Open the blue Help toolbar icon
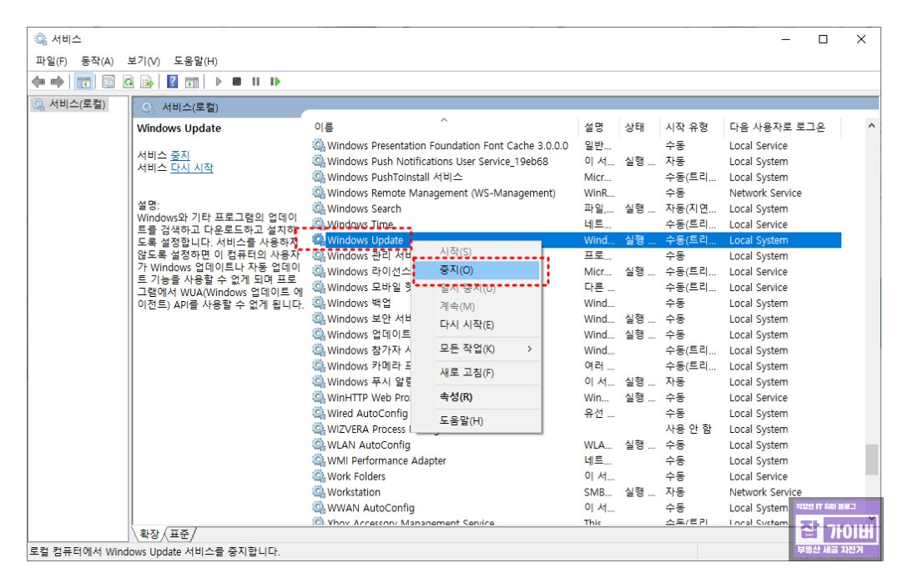The image size is (908, 588). [x=173, y=82]
